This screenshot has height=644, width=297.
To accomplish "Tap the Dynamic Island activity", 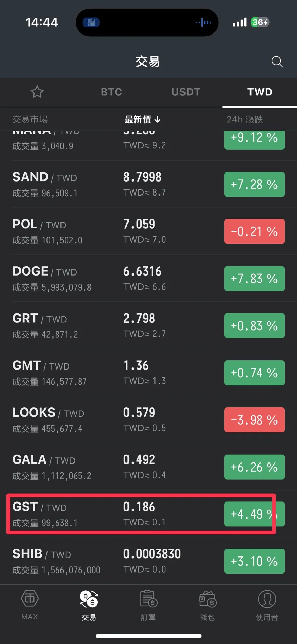I will [x=147, y=23].
